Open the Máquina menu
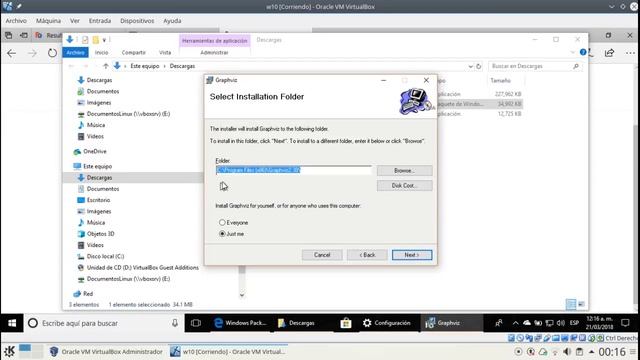640x360 pixels. [48, 21]
